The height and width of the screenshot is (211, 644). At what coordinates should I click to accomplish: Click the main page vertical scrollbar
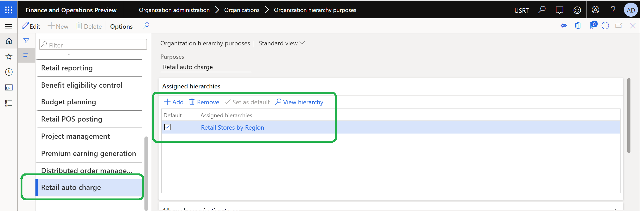point(629,116)
